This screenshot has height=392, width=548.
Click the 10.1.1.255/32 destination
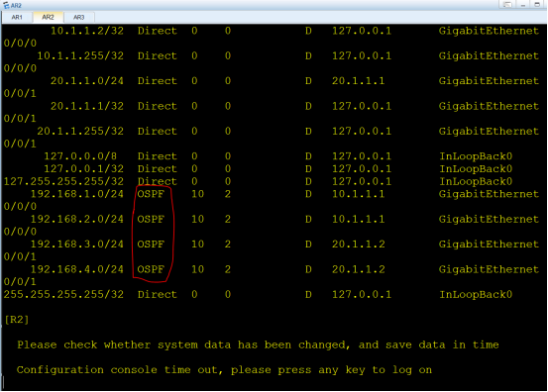[80, 55]
